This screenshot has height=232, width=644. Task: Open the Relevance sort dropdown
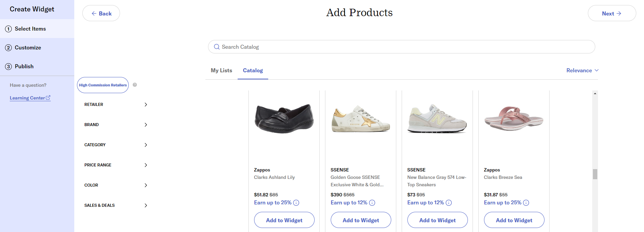coord(582,70)
